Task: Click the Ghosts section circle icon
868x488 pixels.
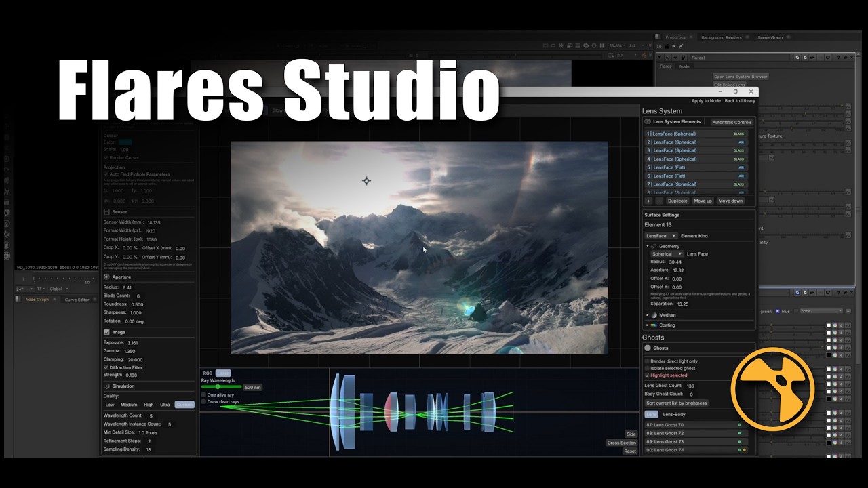Action: pos(648,348)
